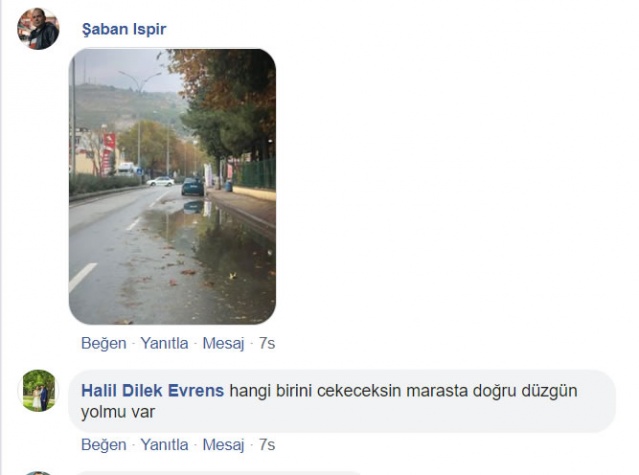Click the red banner sign in the photo
Screen dimensions: 639x475
(x=108, y=153)
